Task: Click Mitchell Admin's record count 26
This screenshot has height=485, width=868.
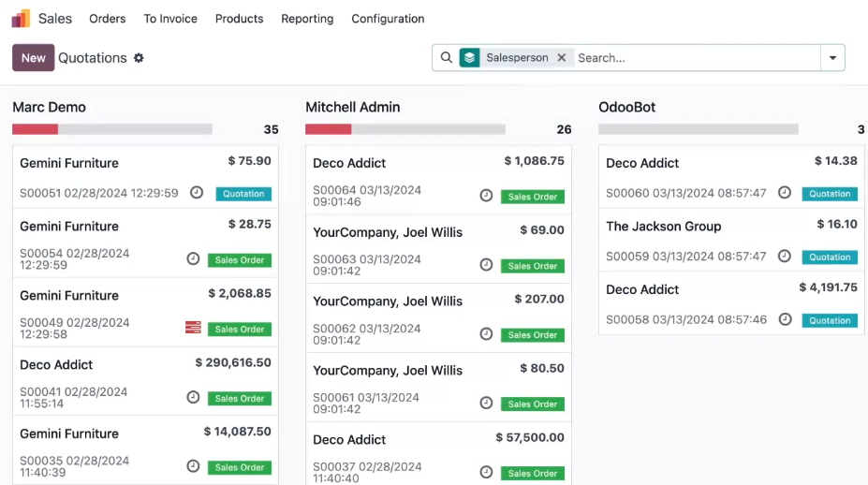Action: 564,129
